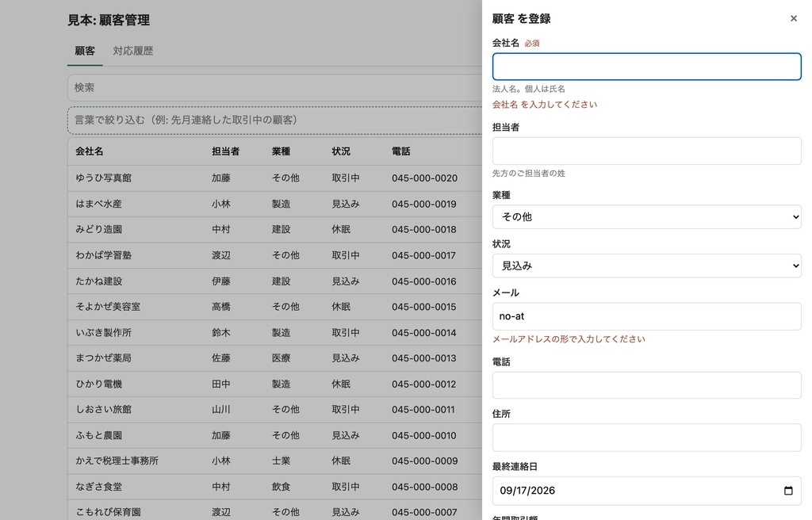Click the 検索 search box
Viewport: 812px width, 520px height.
click(x=274, y=87)
